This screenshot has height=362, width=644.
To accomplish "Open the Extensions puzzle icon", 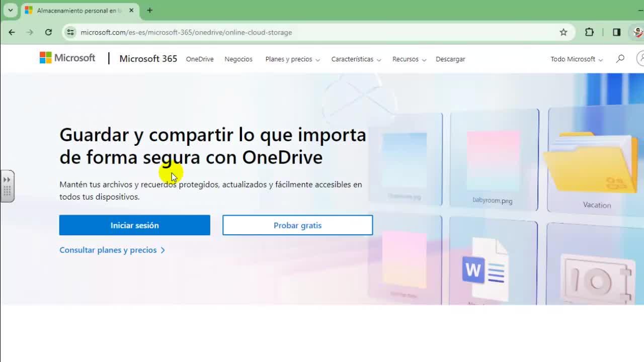I will (x=590, y=32).
